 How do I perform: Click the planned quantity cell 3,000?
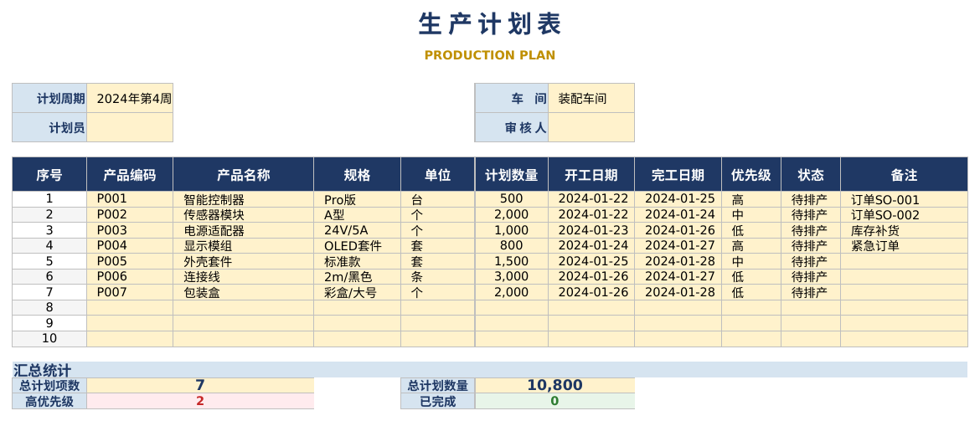coord(512,277)
